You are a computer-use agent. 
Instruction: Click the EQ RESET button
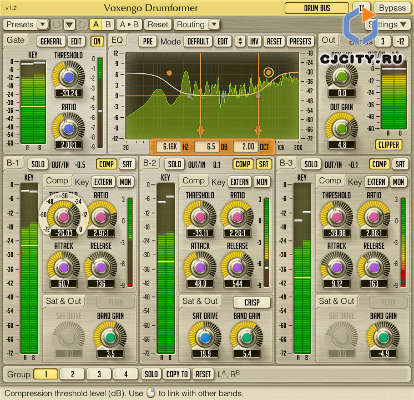click(274, 41)
